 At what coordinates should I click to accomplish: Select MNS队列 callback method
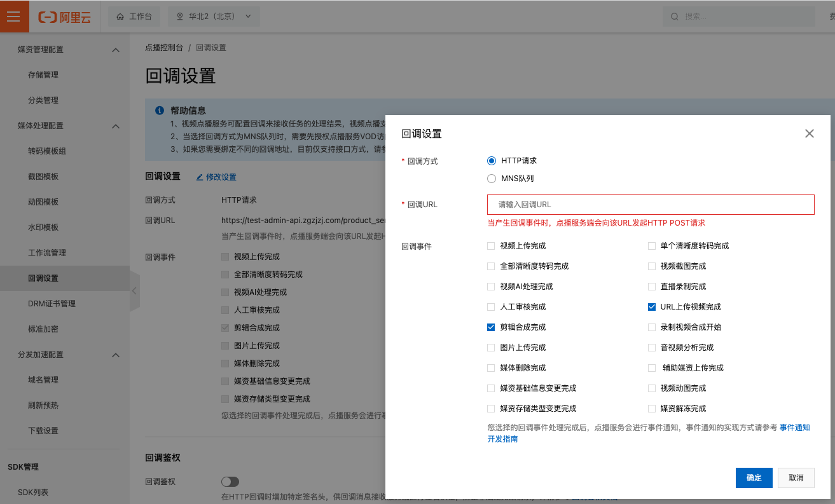(491, 179)
